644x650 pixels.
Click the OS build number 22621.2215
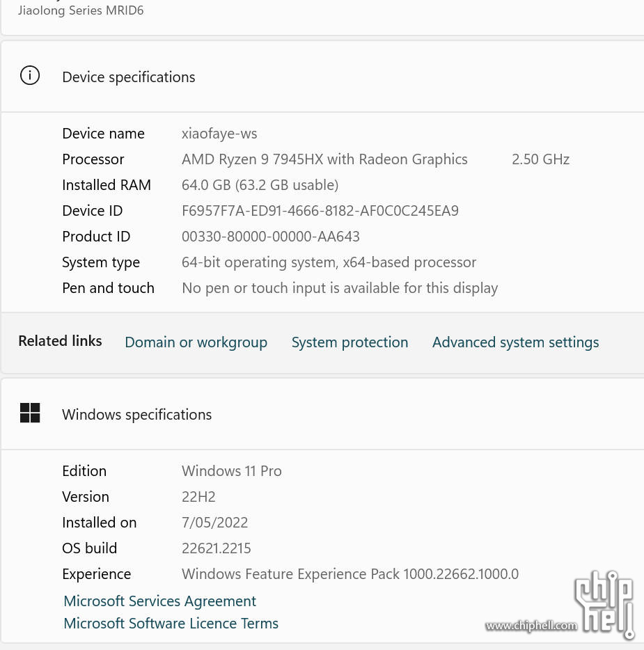click(216, 548)
